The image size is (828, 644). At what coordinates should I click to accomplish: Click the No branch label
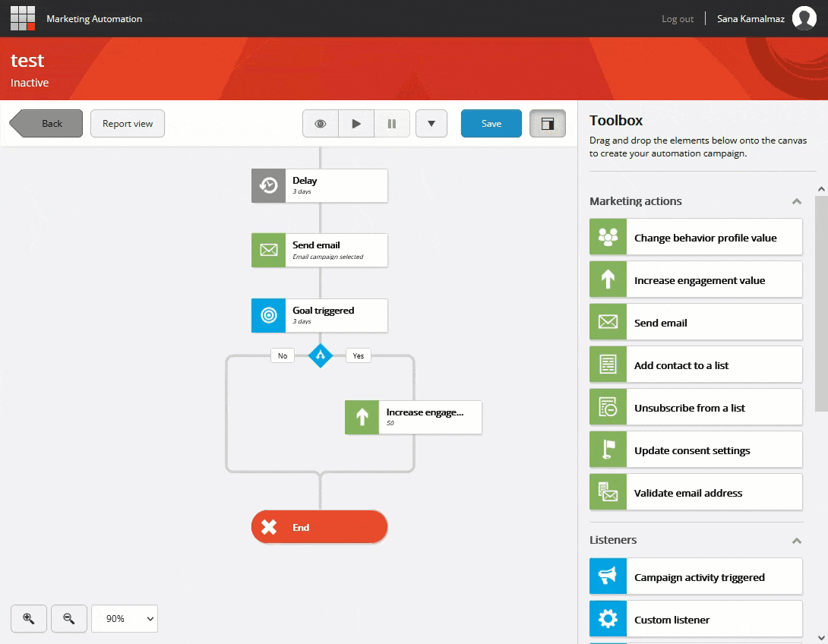pos(283,355)
